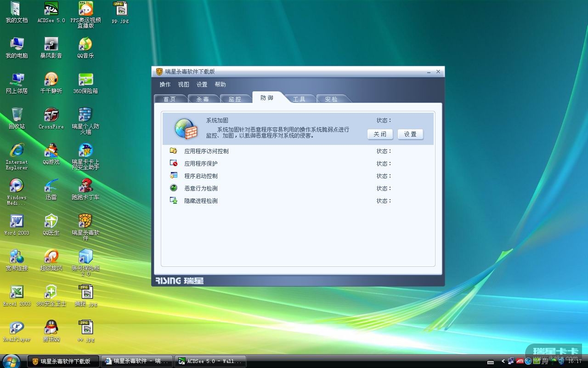Select the 我的文档 desktop icon
The image size is (588, 368).
pos(17,13)
